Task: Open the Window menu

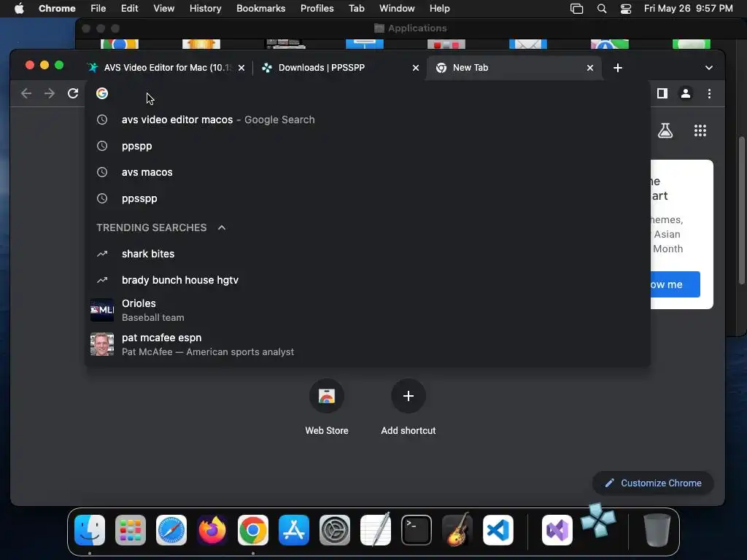Action: pyautogui.click(x=397, y=9)
